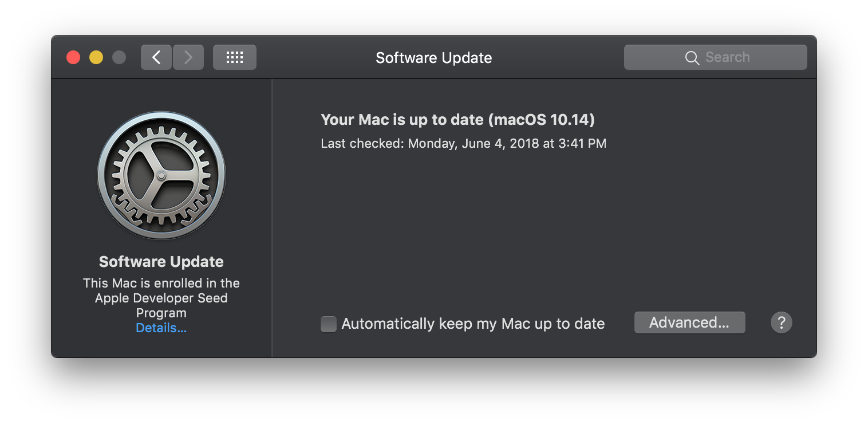The width and height of the screenshot is (868, 425).
Task: Click the Software Update label under the gear
Action: (x=161, y=262)
